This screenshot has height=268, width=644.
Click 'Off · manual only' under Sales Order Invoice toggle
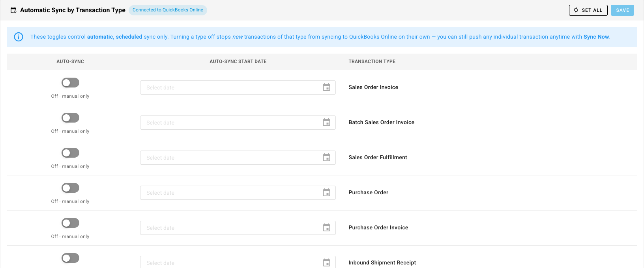[x=70, y=96]
